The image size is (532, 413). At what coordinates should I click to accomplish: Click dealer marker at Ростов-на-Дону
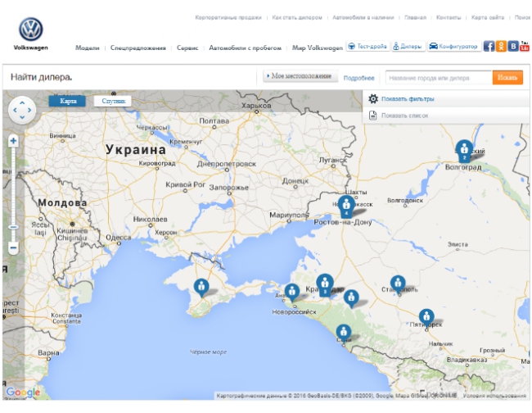(346, 206)
